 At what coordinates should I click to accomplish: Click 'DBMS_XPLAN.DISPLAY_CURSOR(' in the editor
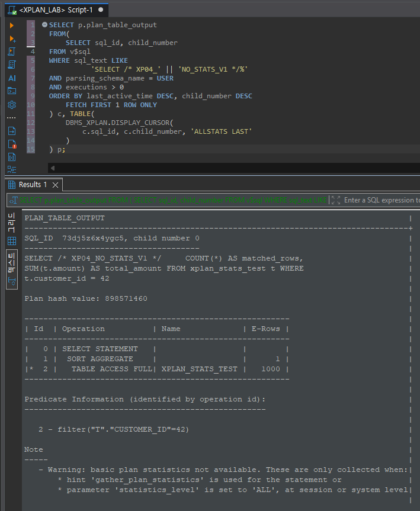pos(119,123)
